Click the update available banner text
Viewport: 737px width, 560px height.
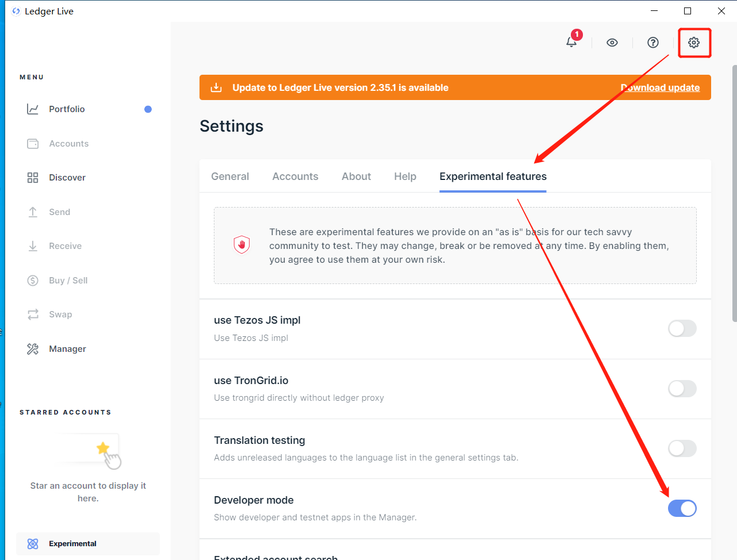click(x=340, y=87)
